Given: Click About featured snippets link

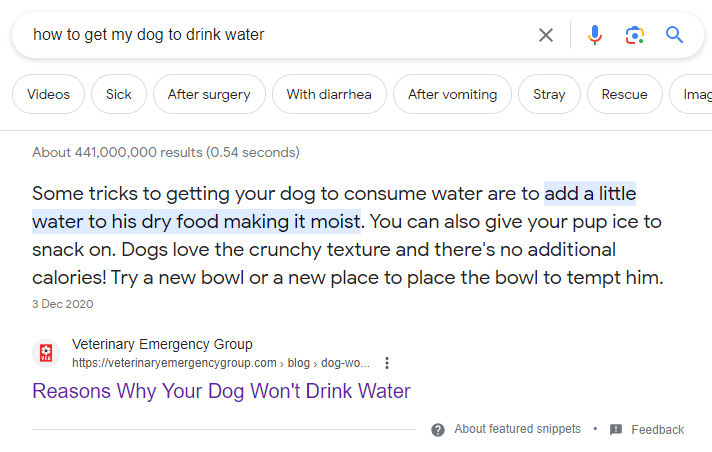Looking at the screenshot, I should 517,429.
